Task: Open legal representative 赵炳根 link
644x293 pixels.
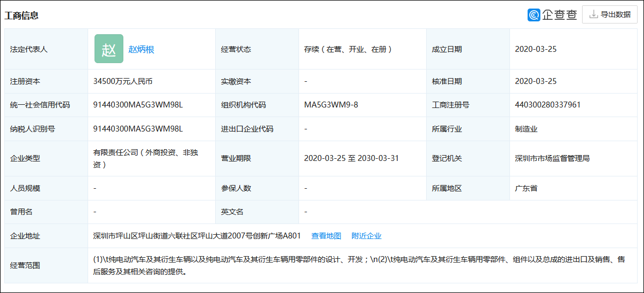Action: pos(142,49)
